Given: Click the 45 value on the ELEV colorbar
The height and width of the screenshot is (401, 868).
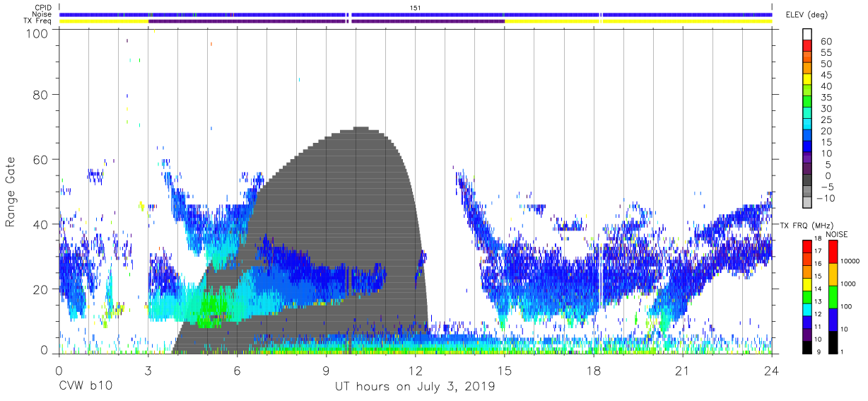Looking at the screenshot, I should click(826, 75).
